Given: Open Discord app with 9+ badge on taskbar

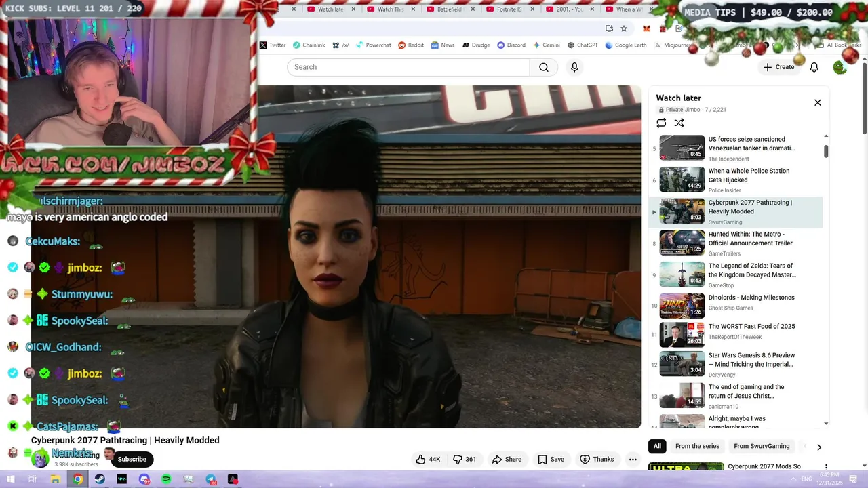Looking at the screenshot, I should (x=144, y=479).
